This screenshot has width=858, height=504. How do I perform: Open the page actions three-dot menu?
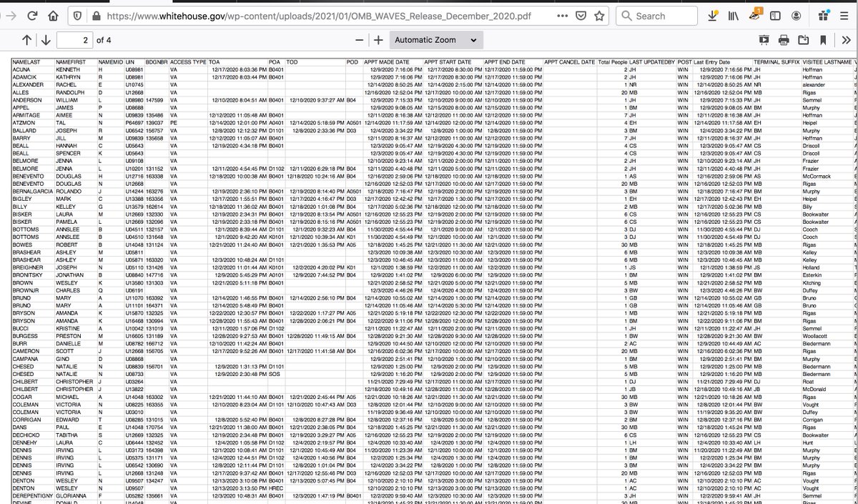[563, 16]
